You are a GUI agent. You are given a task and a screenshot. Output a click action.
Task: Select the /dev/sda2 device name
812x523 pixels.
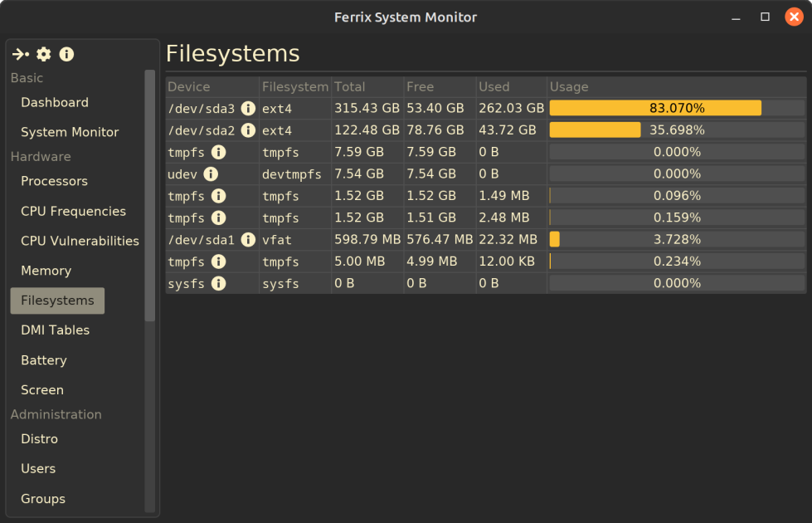tap(201, 130)
